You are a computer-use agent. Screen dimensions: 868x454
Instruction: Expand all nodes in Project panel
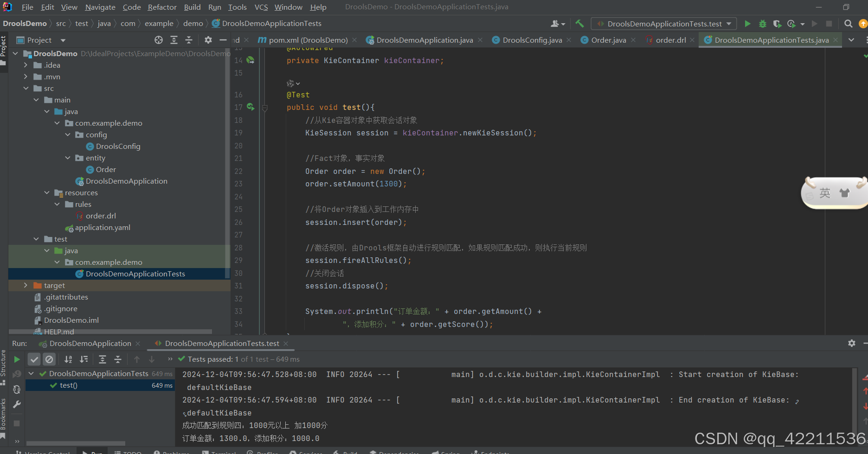pos(174,40)
